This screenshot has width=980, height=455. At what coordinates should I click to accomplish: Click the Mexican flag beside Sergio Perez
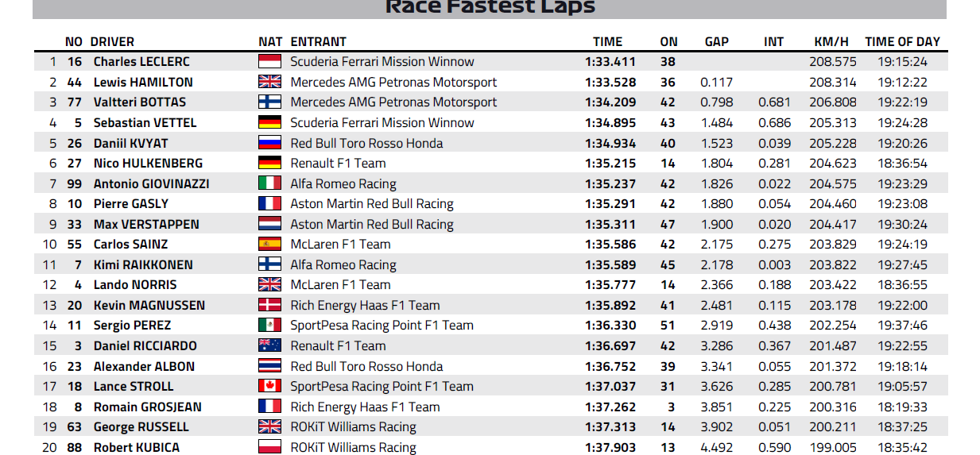point(270,326)
